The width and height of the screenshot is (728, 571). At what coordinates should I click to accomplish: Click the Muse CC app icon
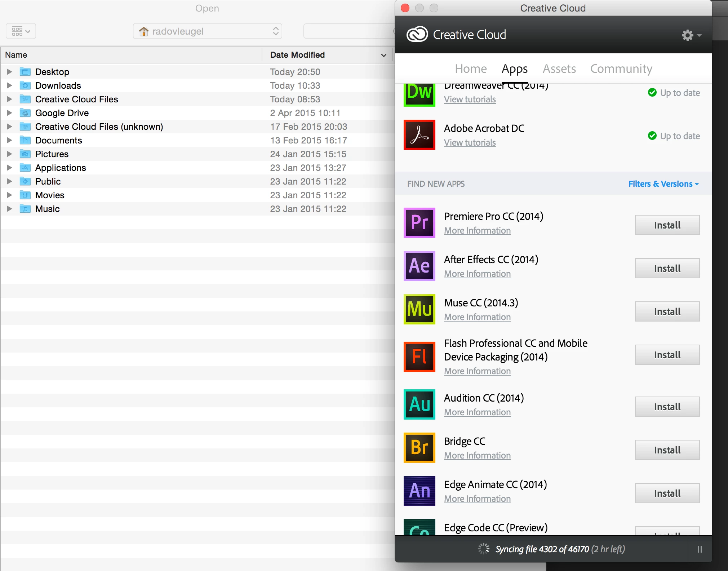[419, 309]
